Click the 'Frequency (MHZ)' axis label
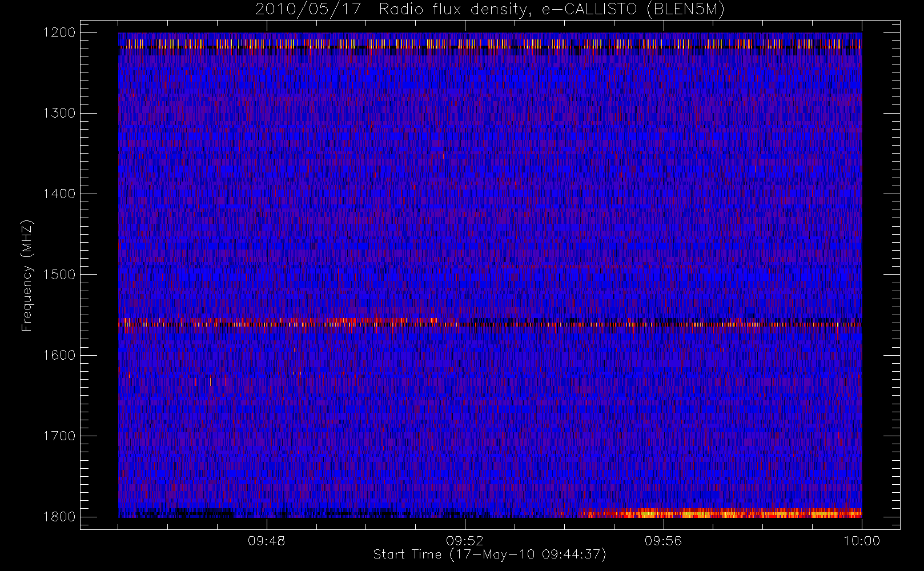 (x=27, y=275)
